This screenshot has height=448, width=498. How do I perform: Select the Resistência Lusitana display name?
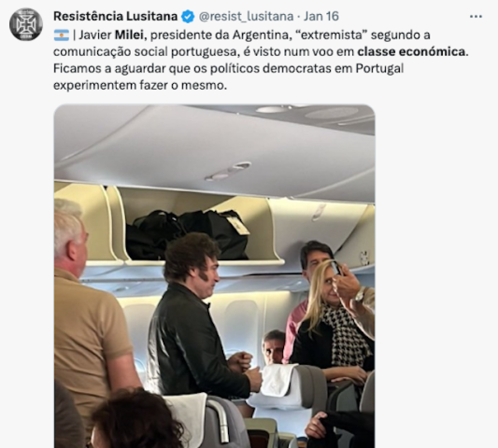(115, 17)
